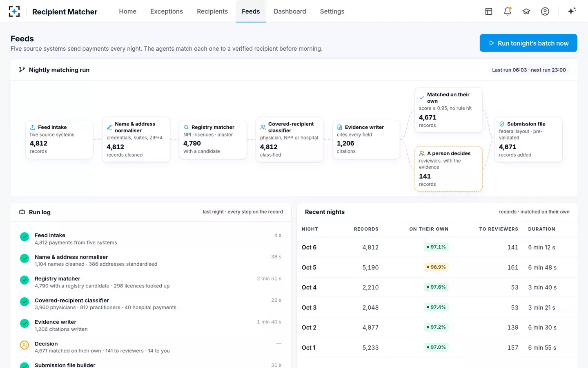This screenshot has height=368, width=588.
Task: Click the people icon on Covered-recipient classifier card
Action: 263,127
